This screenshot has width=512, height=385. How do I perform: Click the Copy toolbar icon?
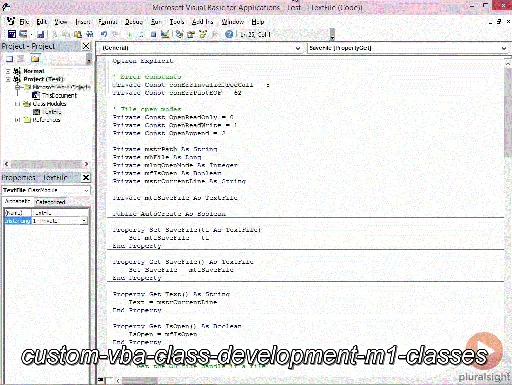coord(66,34)
